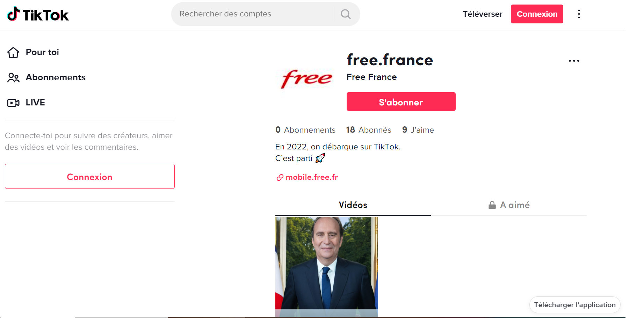Open the first video thumbnail
Screen dimensions: 644x318
327,267
